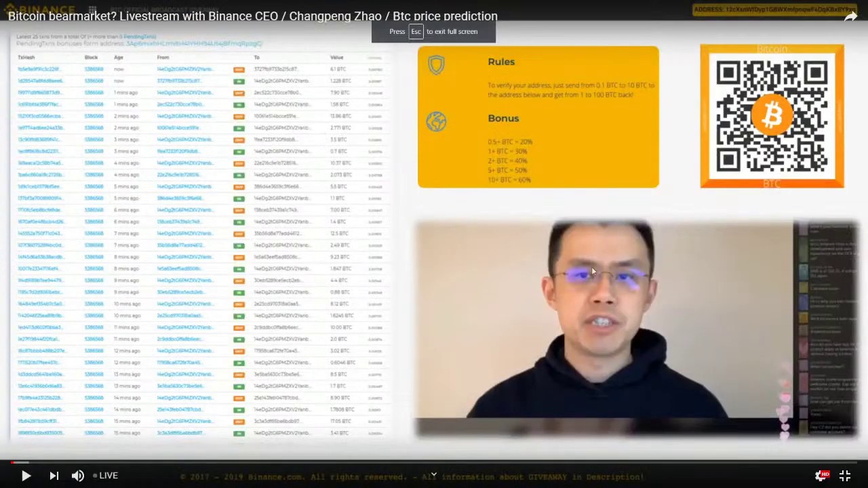Click the "From" column header
This screenshot has width=868, height=488.
point(163,58)
